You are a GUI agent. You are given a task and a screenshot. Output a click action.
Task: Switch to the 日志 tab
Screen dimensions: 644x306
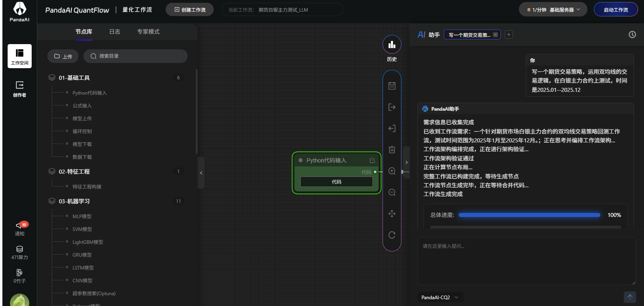coord(115,32)
